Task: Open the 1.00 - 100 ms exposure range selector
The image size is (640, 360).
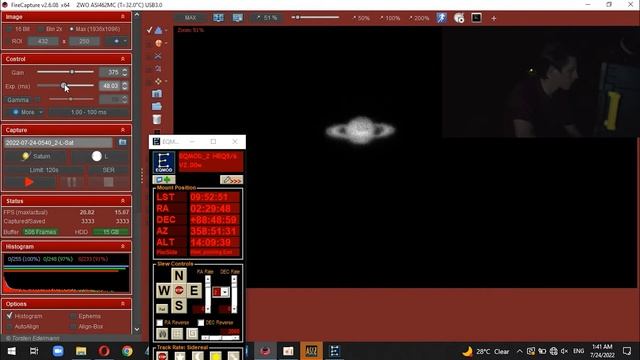Action: point(89,112)
